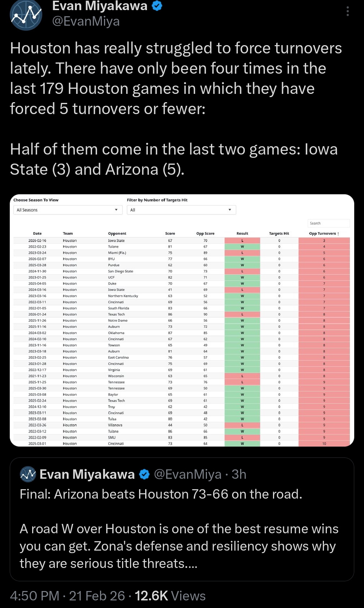Click the 4:50 PM timestamp

click(35, 596)
